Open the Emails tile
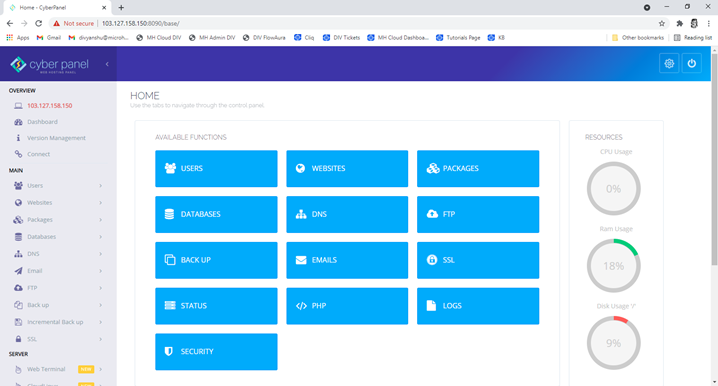The image size is (718, 386). point(347,260)
